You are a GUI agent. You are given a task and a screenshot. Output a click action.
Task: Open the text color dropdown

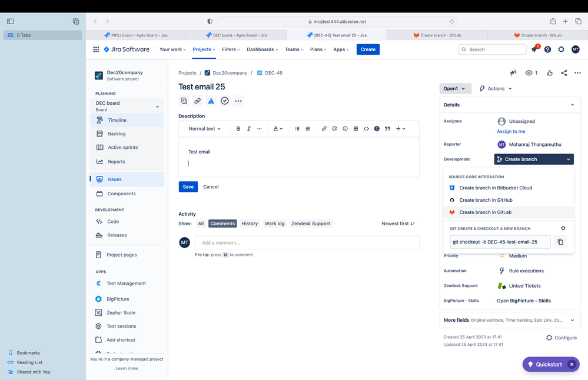tap(278, 129)
